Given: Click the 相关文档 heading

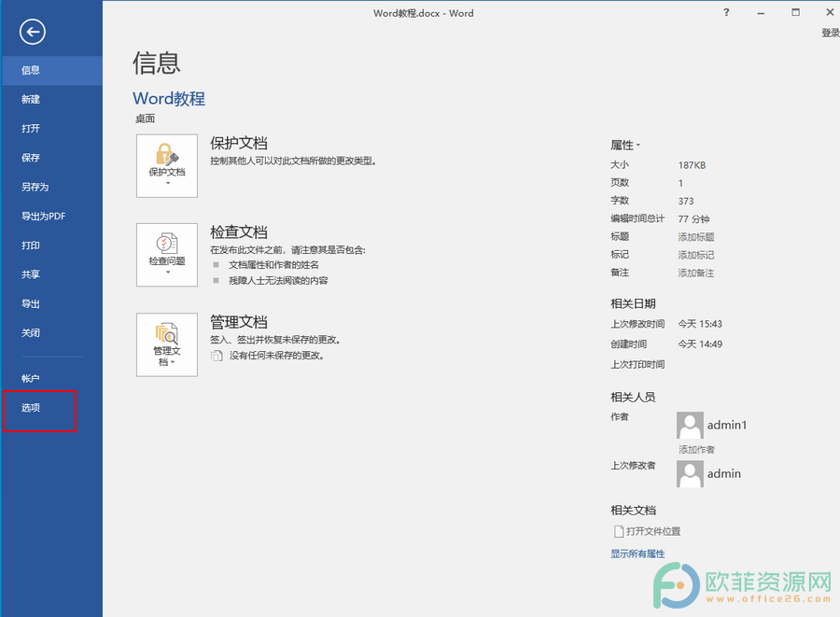Looking at the screenshot, I should (x=633, y=511).
